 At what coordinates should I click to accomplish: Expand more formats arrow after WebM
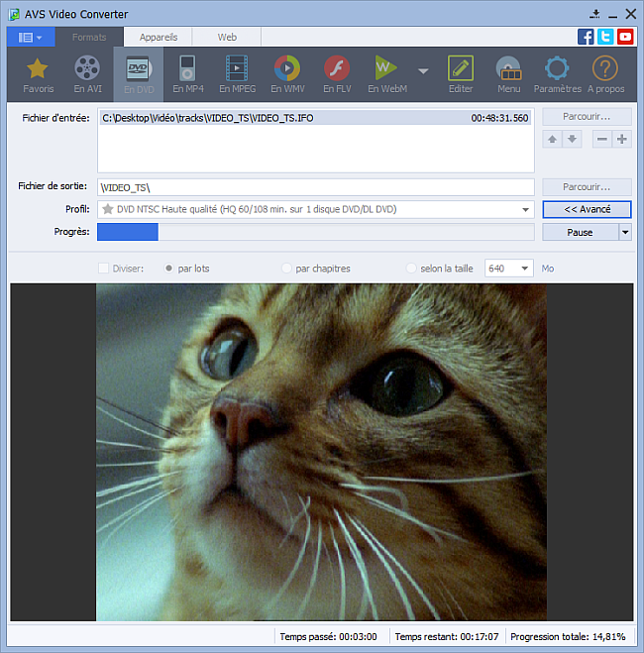(x=423, y=71)
